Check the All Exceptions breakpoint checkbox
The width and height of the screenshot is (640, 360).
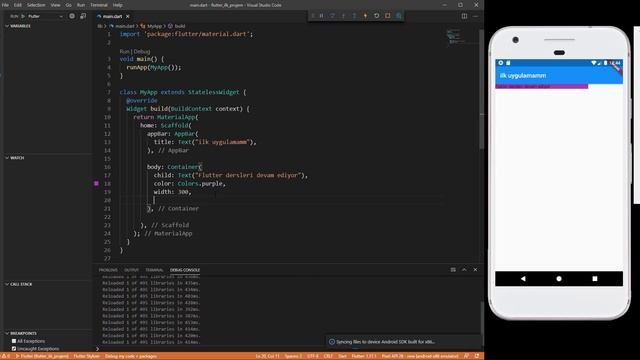click(x=14, y=341)
